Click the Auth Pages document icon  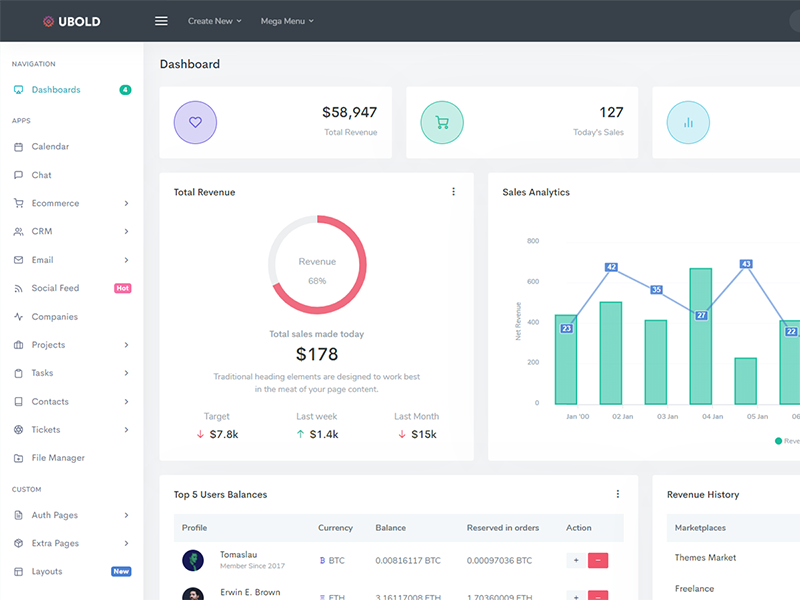(18, 515)
